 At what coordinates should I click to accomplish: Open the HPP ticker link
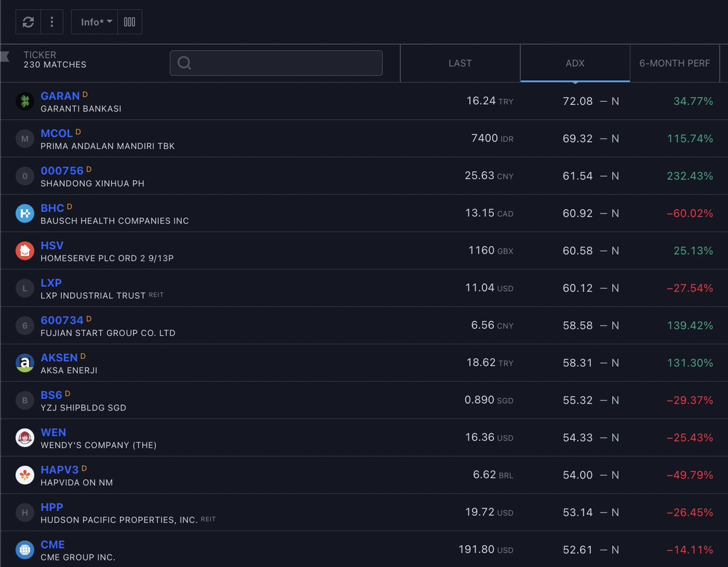(x=52, y=508)
